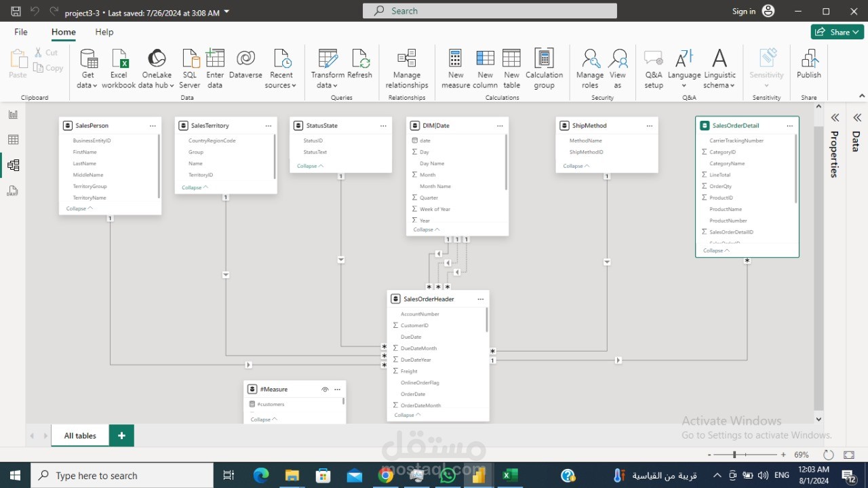Open SalesPerson table more options

tap(153, 126)
